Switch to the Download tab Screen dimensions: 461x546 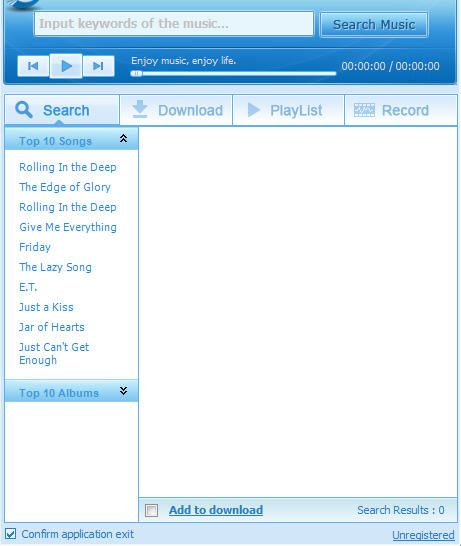pos(177,110)
